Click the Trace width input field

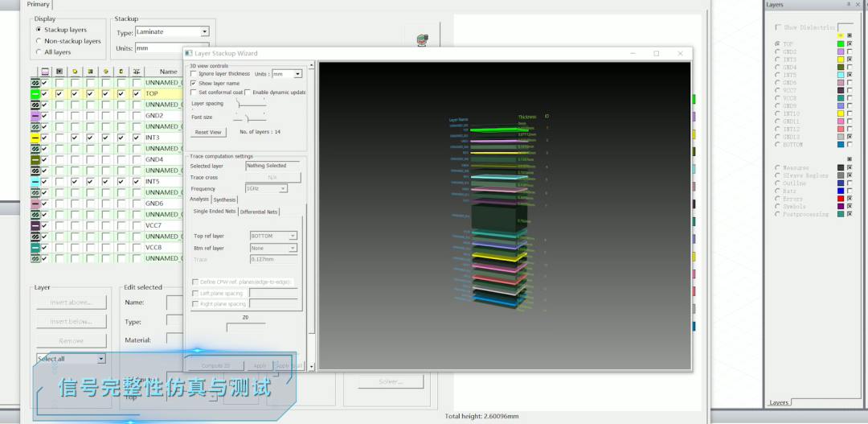point(274,259)
